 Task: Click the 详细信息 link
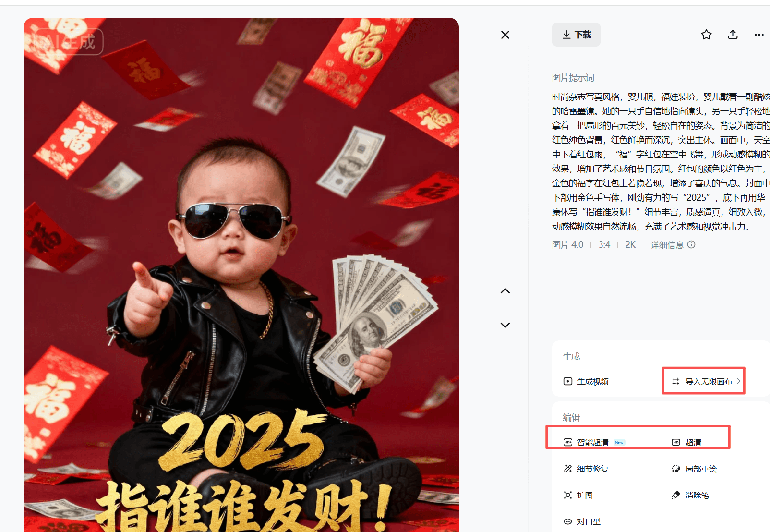667,245
